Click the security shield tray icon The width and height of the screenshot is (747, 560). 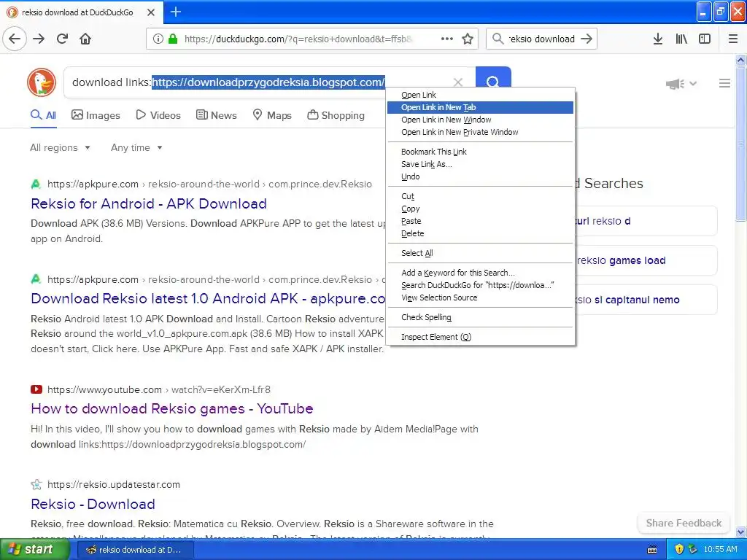(x=679, y=550)
